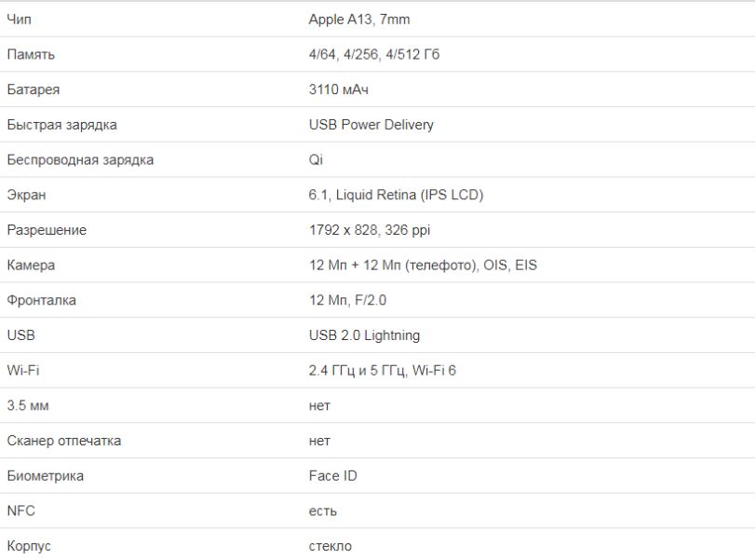Select the "Разрешение" row label
Viewport: 756px width, 559px height.
(47, 230)
